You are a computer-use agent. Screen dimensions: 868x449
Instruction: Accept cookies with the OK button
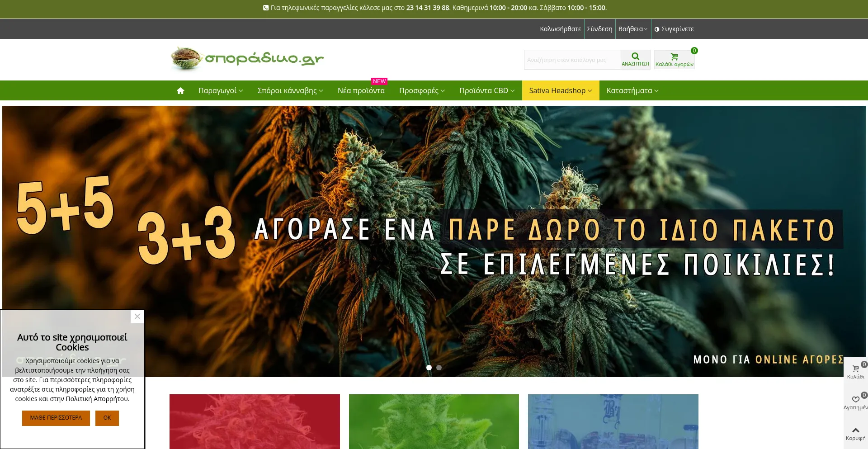(107, 418)
